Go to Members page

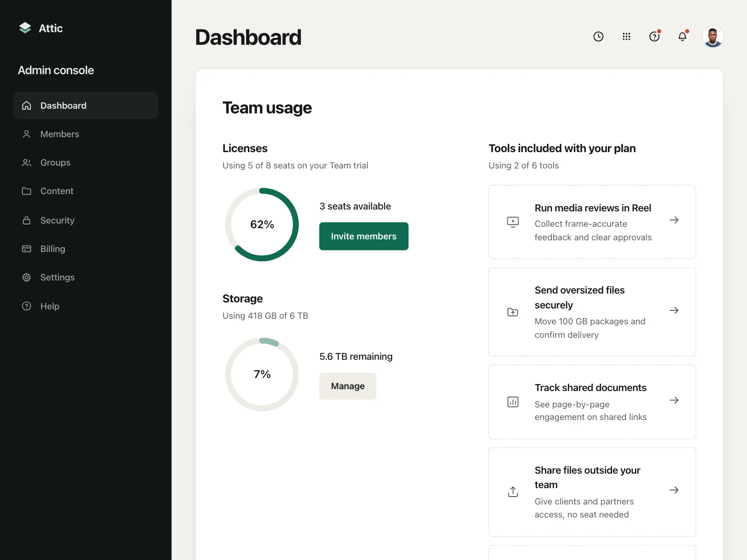click(x=86, y=134)
